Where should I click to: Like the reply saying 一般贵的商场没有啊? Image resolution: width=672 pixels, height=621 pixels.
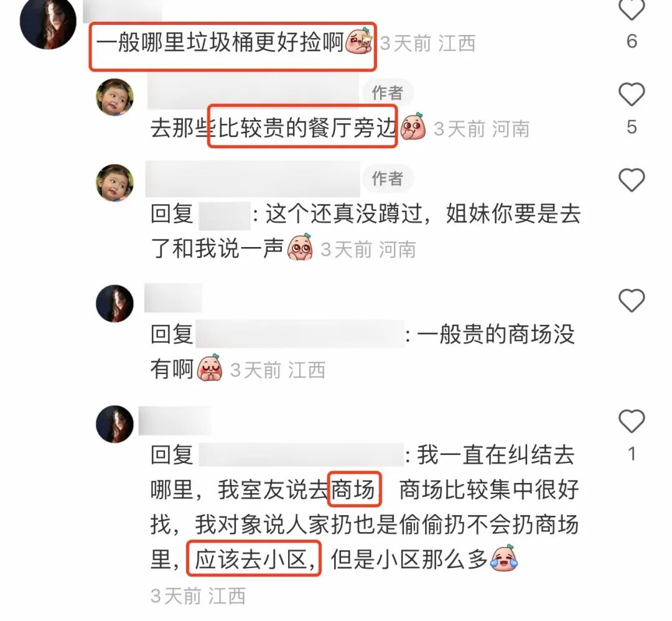[632, 300]
